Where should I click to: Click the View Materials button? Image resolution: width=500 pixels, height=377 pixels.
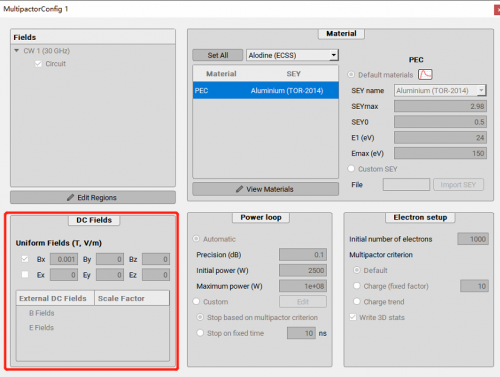[265, 189]
